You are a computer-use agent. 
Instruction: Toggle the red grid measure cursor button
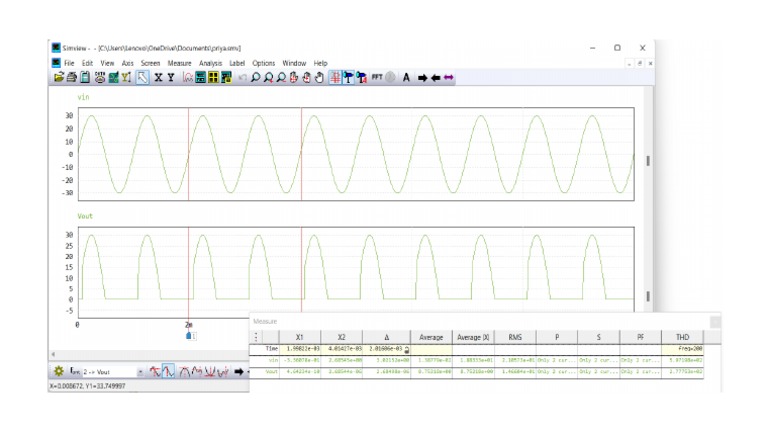pyautogui.click(x=335, y=77)
